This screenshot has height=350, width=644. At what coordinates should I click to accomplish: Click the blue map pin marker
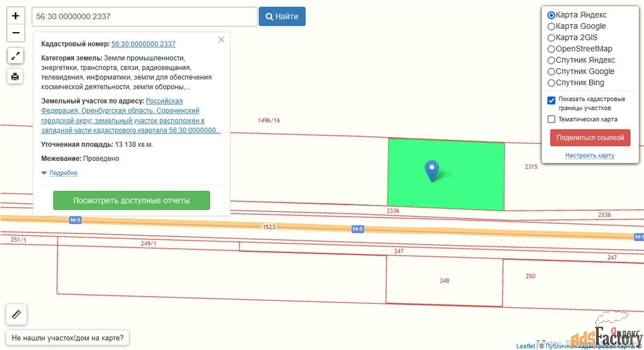tap(431, 171)
